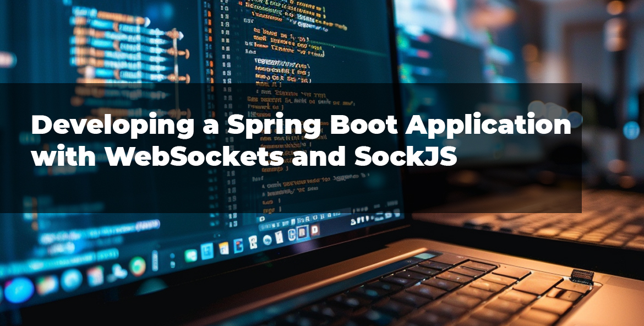Screen dimensions: 644x326
Task: Open the red icon at the dock's right end
Action: click(x=314, y=230)
